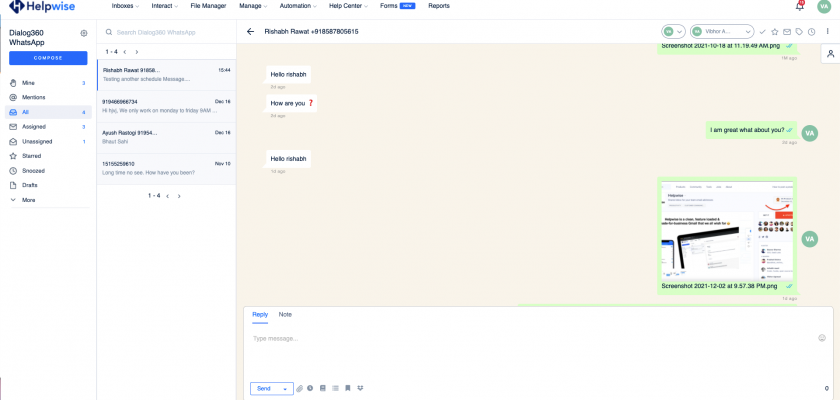Open the tag icon in conversation header

798,32
